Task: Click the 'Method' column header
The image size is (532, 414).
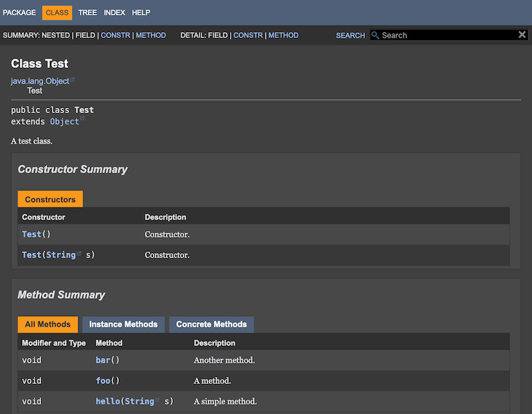Action: 109,343
